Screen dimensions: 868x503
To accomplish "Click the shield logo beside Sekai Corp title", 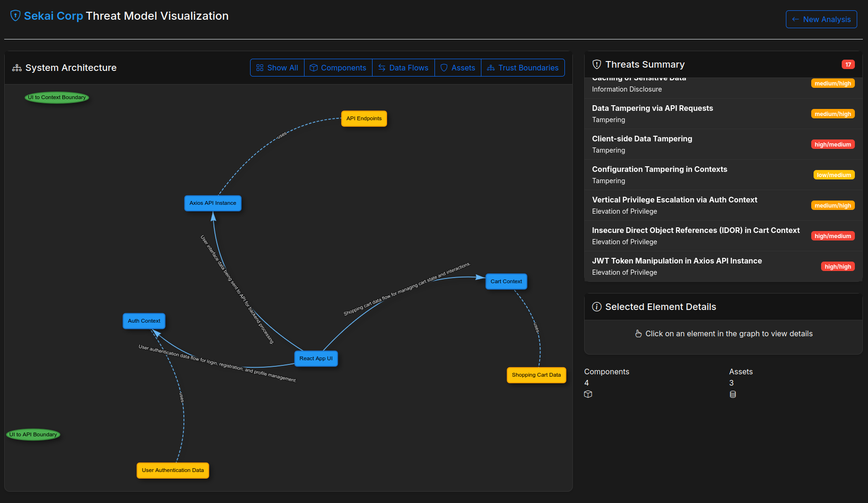I will 15,15.
